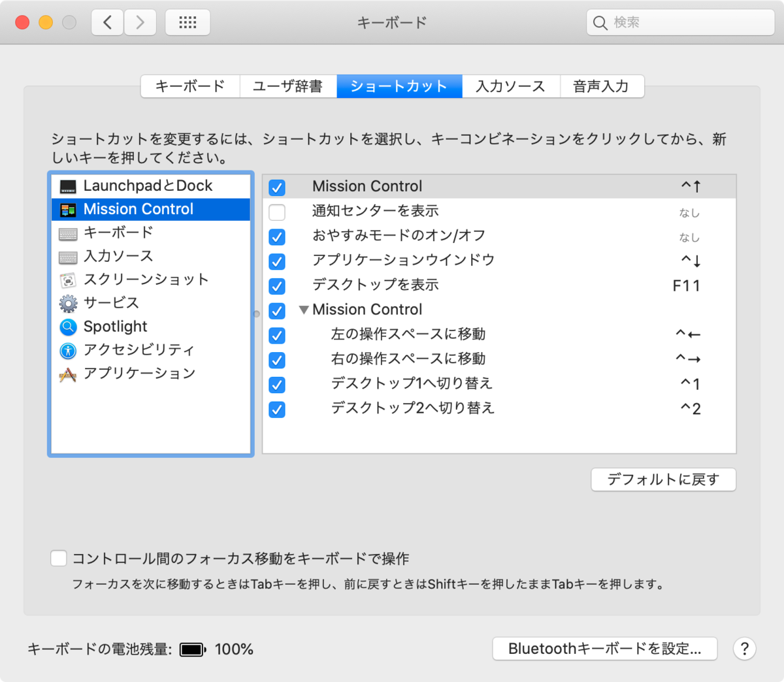Click the Bluetoothキーボードを設定 button
784x682 pixels.
[x=604, y=649]
